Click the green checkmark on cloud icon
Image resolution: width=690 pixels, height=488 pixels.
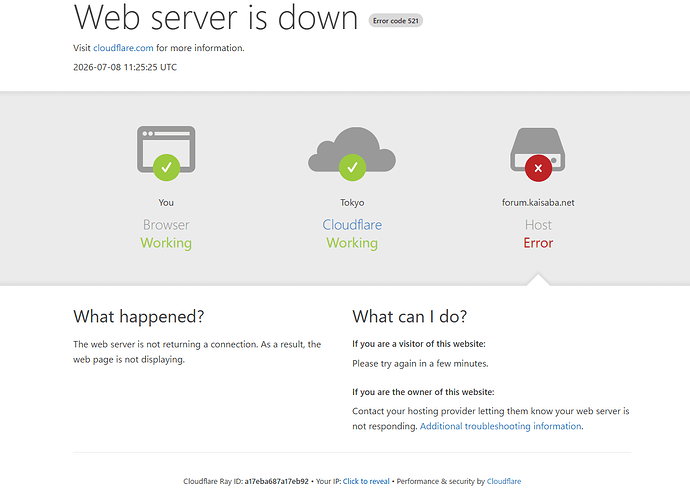(x=352, y=167)
